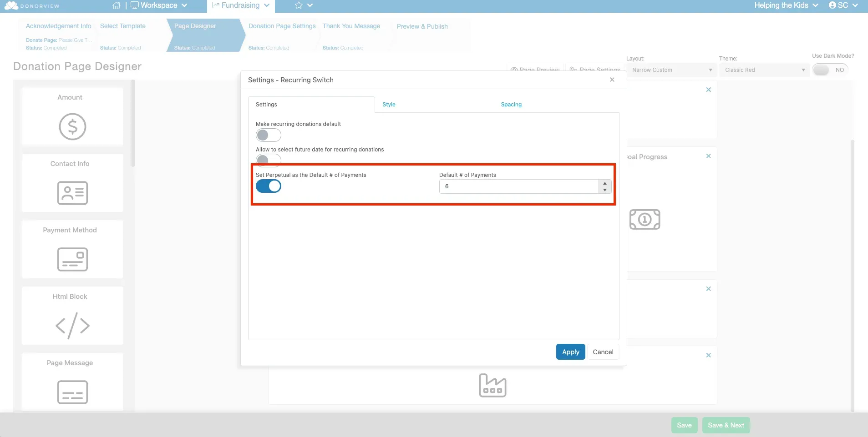
Task: Click the Apply button
Action: [x=570, y=352]
